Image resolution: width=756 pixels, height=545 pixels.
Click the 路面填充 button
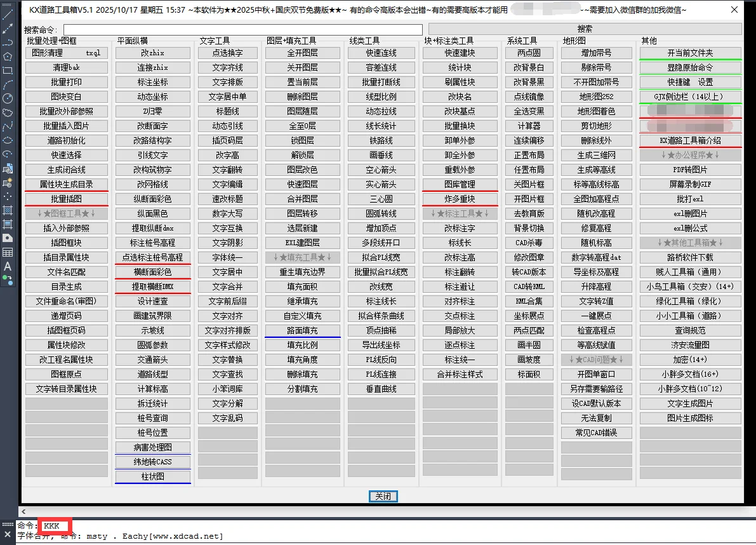[x=302, y=330]
